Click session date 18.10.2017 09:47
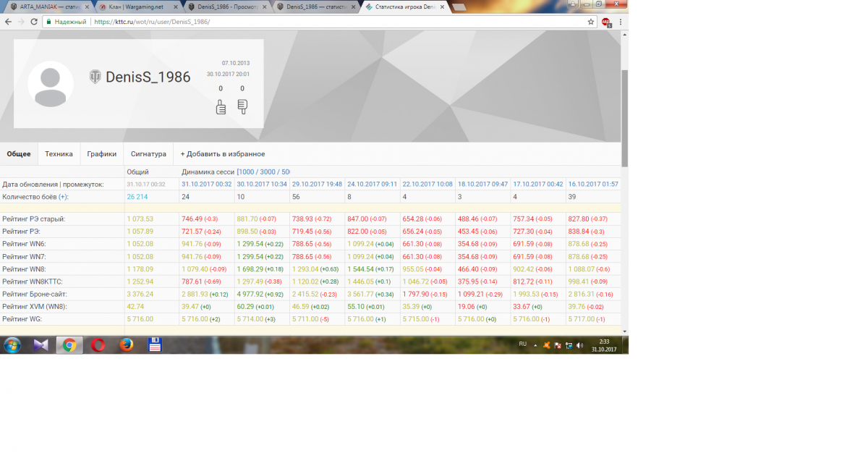The image size is (868, 474). (x=482, y=185)
